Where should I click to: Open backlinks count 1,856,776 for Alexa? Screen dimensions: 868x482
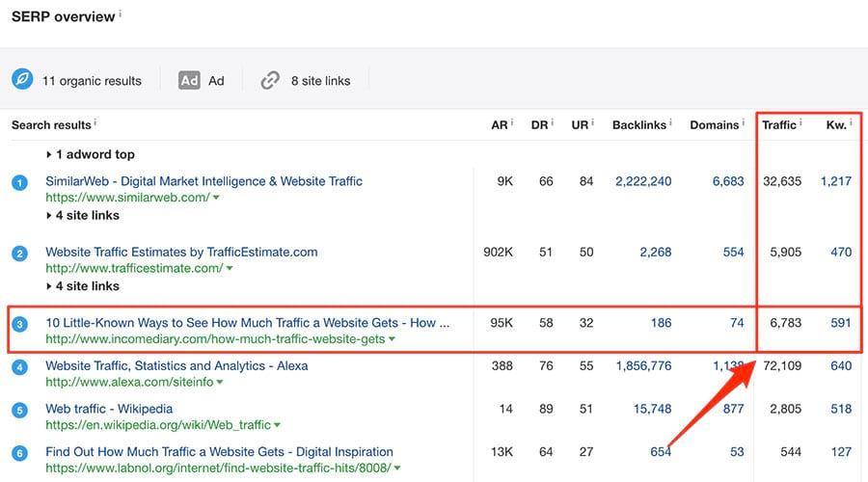tap(644, 365)
